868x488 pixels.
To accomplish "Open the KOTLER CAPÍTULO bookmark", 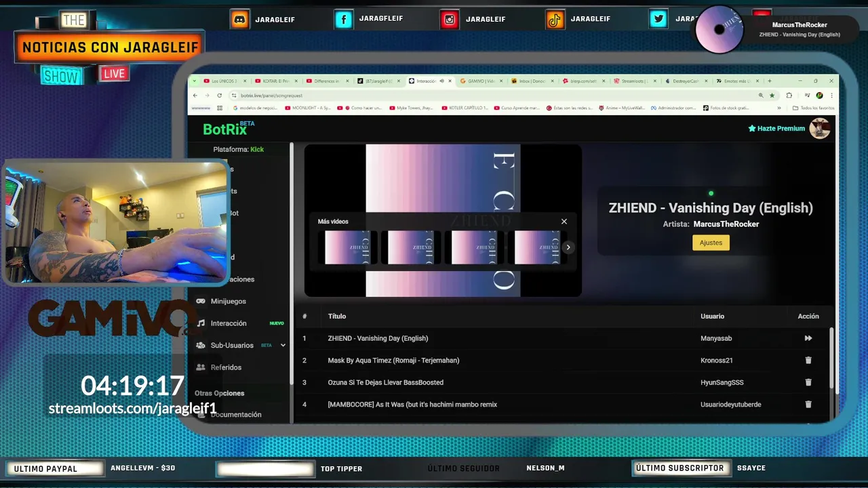I will [465, 108].
